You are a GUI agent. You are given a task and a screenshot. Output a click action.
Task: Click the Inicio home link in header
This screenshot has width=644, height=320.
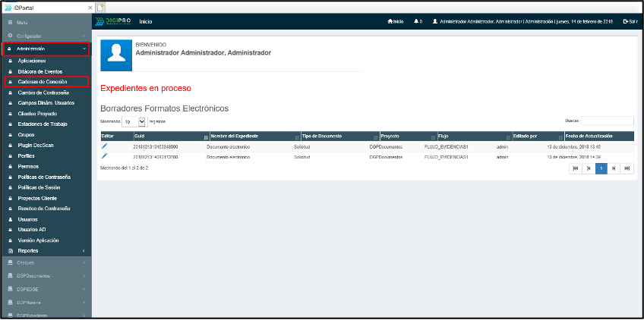tap(395, 21)
